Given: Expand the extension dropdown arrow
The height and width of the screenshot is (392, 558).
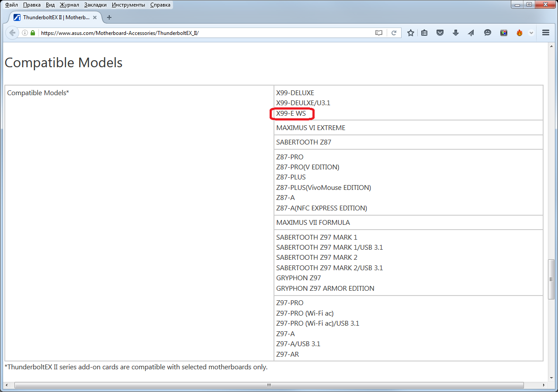Looking at the screenshot, I should [531, 33].
